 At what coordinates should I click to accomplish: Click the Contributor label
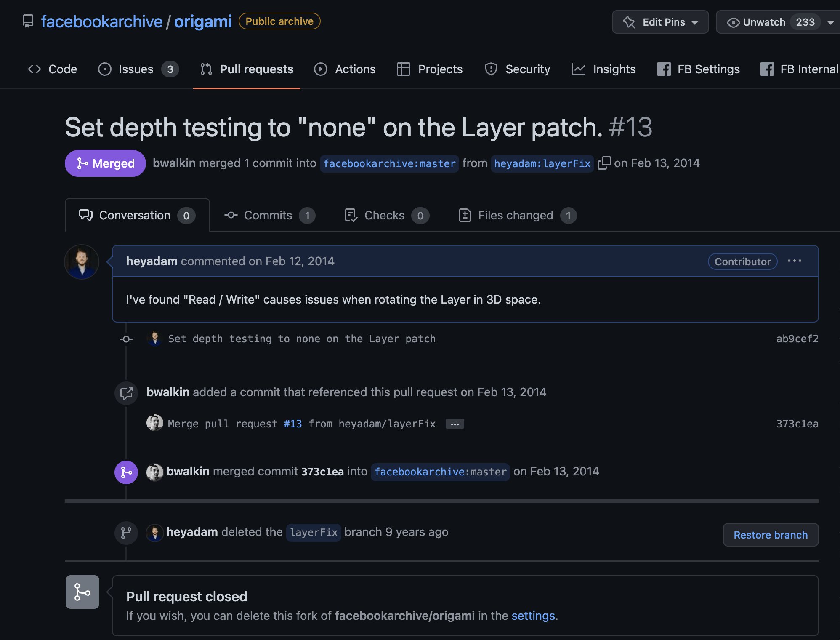pos(743,261)
